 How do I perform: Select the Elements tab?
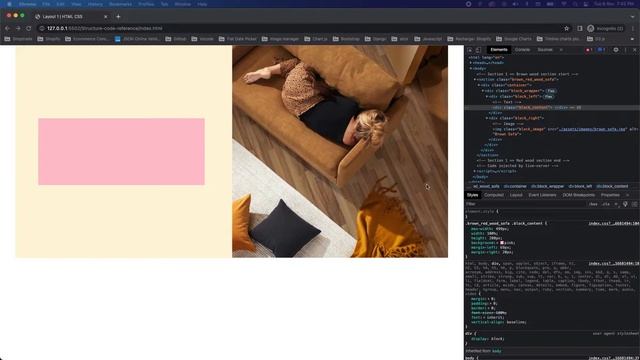pyautogui.click(x=499, y=50)
